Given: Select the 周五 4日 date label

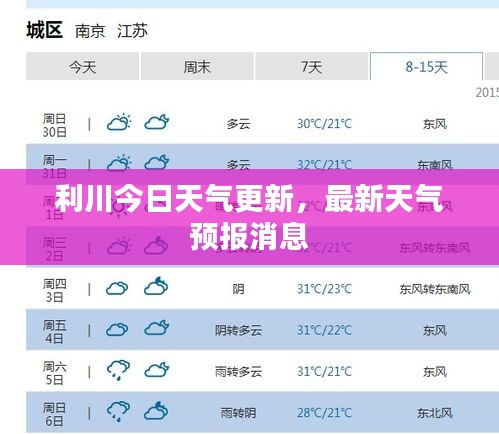Looking at the screenshot, I should pyautogui.click(x=55, y=332).
